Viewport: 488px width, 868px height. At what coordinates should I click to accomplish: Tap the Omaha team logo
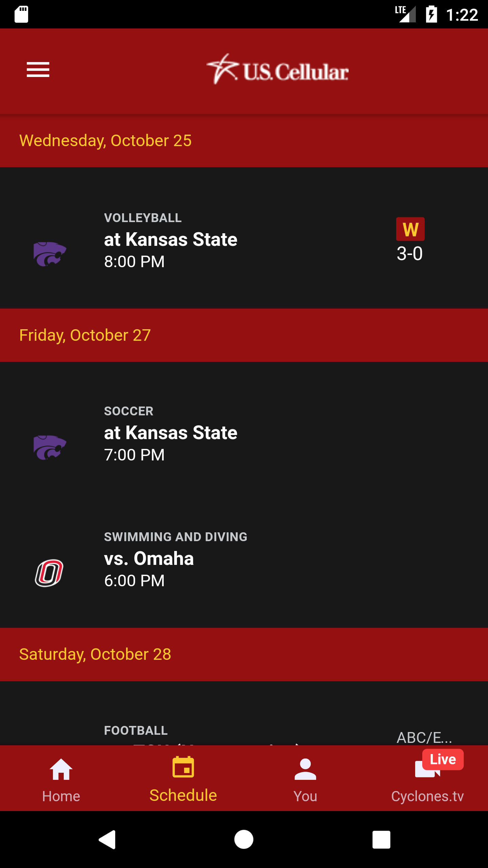point(49,573)
